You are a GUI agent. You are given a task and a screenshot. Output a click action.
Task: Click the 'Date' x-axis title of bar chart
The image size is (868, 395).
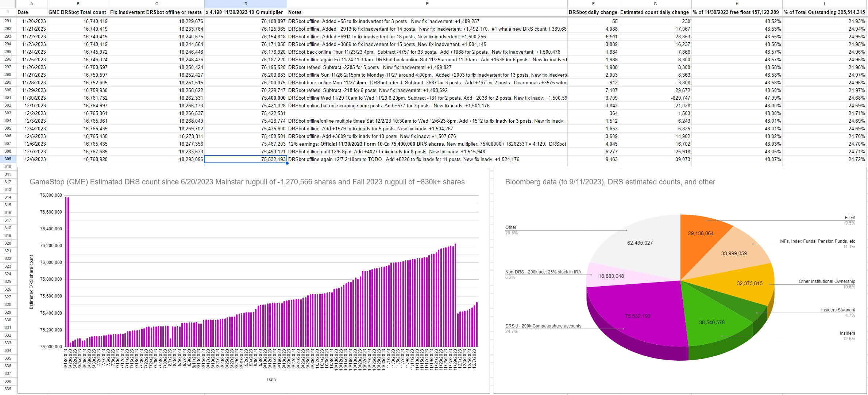tap(271, 380)
